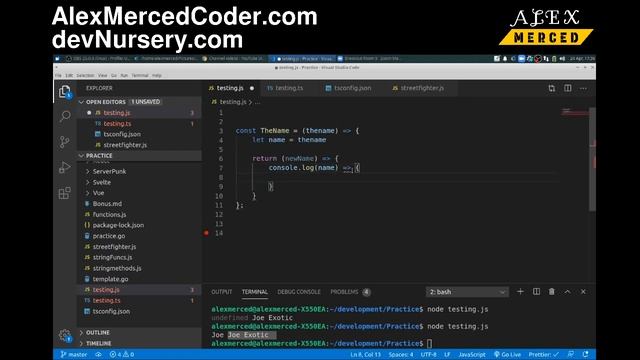Screen dimensions: 640x360
Task: Open stringmethods.js in the file tree
Action: click(x=139, y=268)
